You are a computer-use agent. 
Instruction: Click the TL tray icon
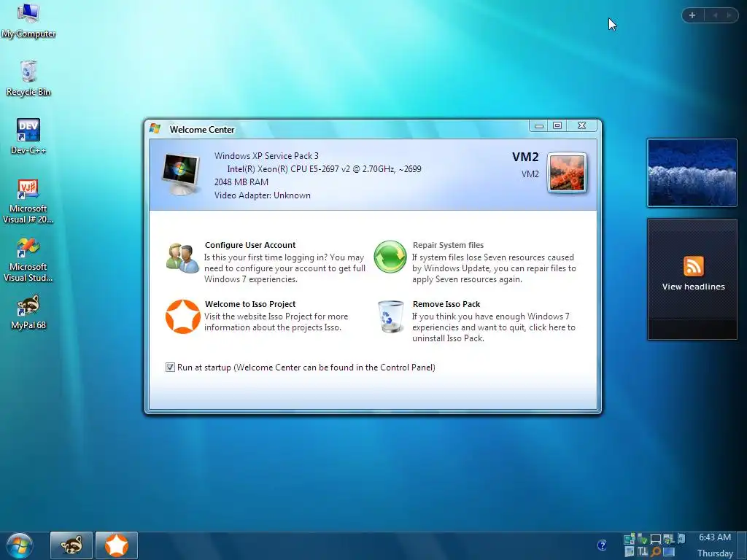click(643, 552)
